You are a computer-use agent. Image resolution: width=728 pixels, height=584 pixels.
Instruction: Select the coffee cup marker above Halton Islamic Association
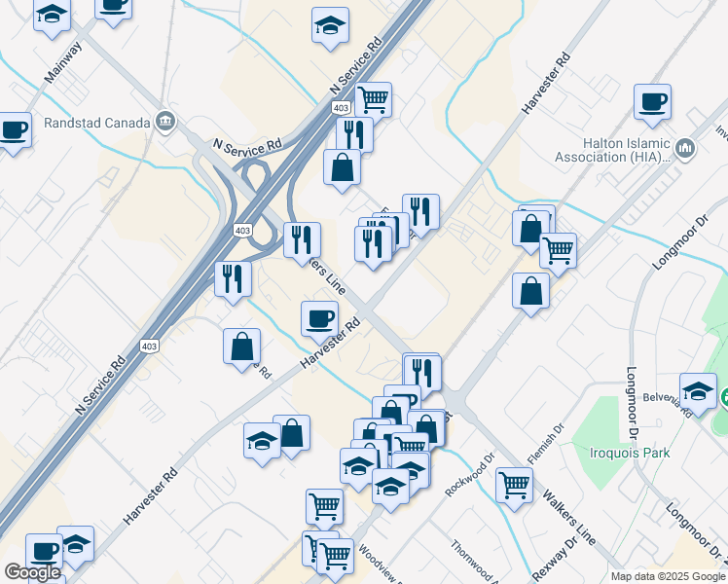pyautogui.click(x=652, y=105)
